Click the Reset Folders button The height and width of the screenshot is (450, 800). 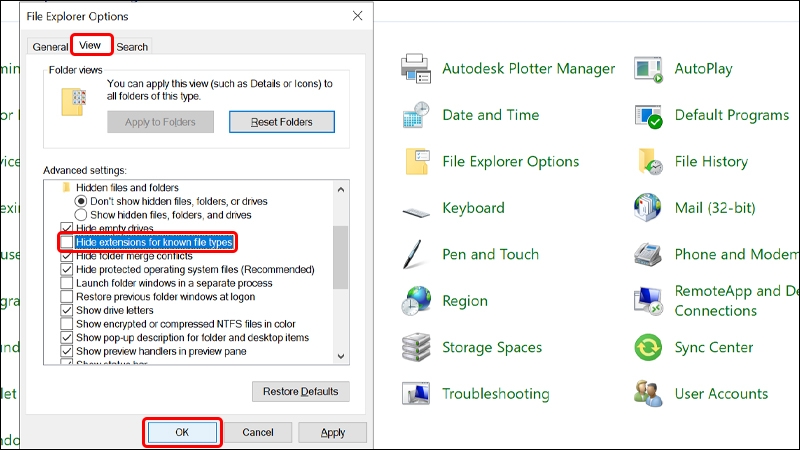click(282, 122)
